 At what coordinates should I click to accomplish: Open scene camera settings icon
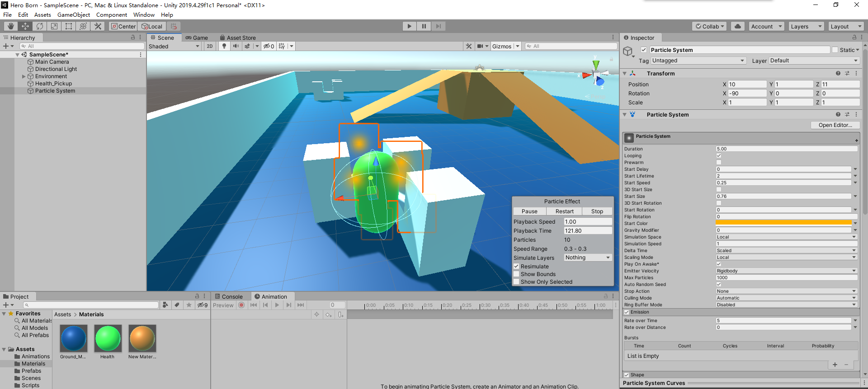point(481,46)
